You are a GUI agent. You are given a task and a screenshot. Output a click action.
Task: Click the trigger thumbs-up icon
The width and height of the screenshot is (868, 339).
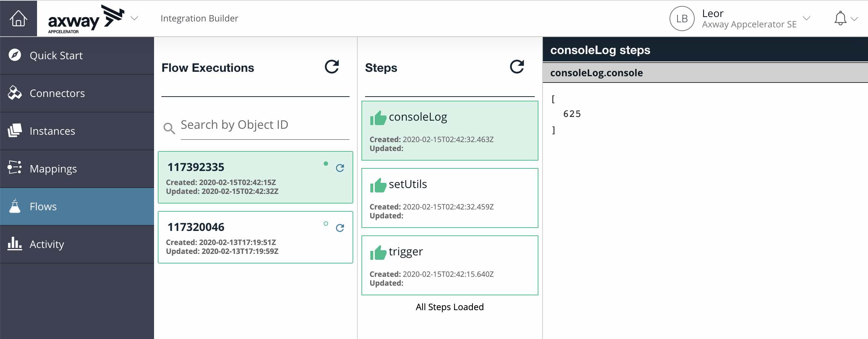point(378,253)
